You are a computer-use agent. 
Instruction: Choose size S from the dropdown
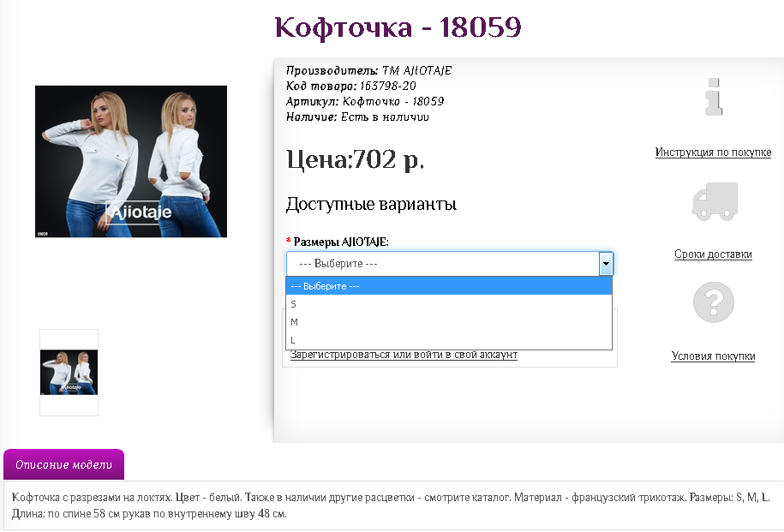click(x=449, y=304)
